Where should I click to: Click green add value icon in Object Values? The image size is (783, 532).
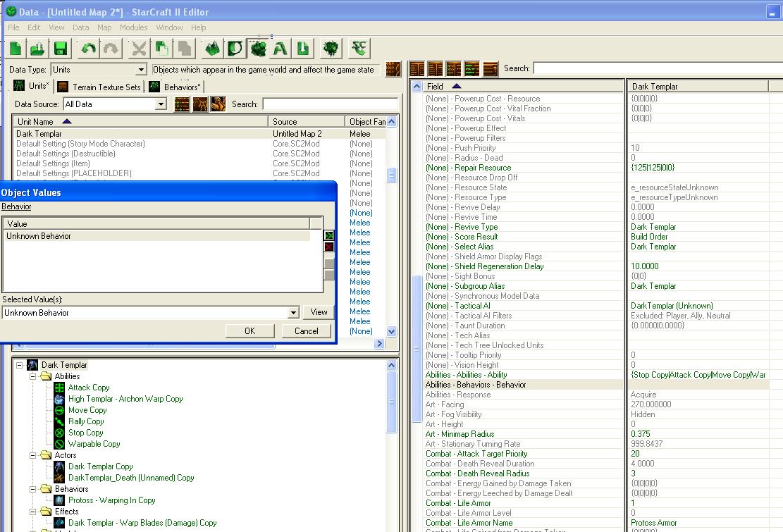[329, 235]
